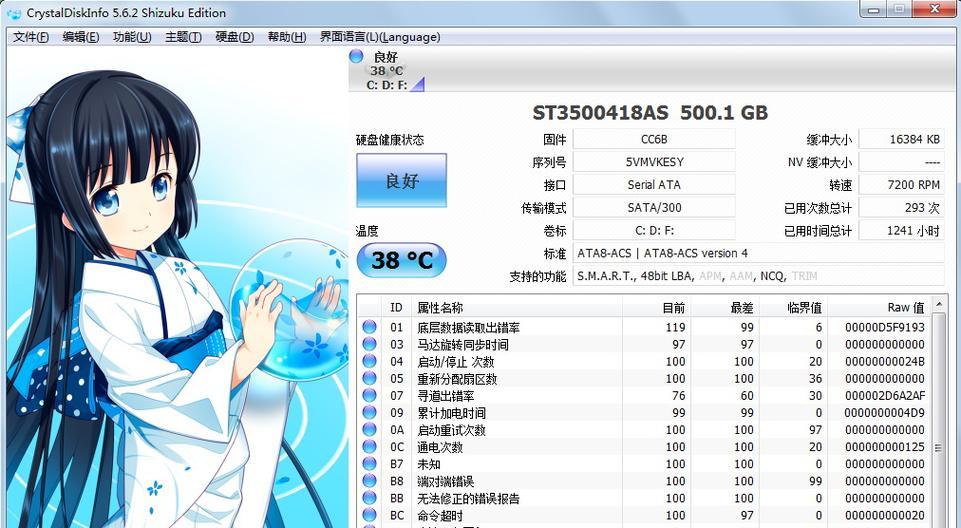Click the 良好 health status button
Image resolution: width=961 pixels, height=528 pixels.
tap(401, 180)
